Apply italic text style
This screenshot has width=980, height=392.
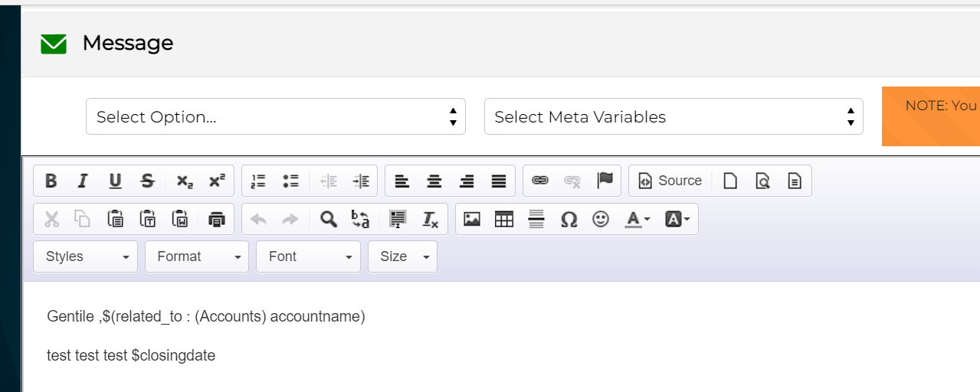[x=83, y=181]
